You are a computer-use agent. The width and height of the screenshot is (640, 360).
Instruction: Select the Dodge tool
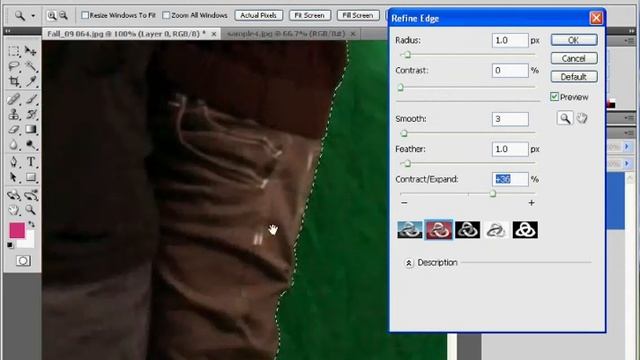pyautogui.click(x=31, y=144)
